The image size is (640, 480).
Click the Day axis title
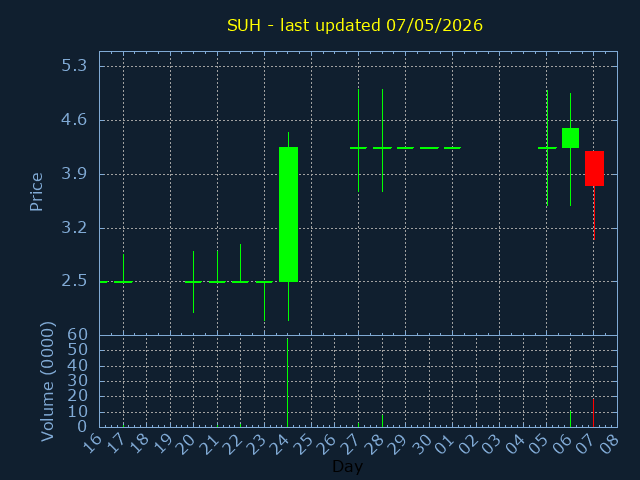(x=347, y=466)
